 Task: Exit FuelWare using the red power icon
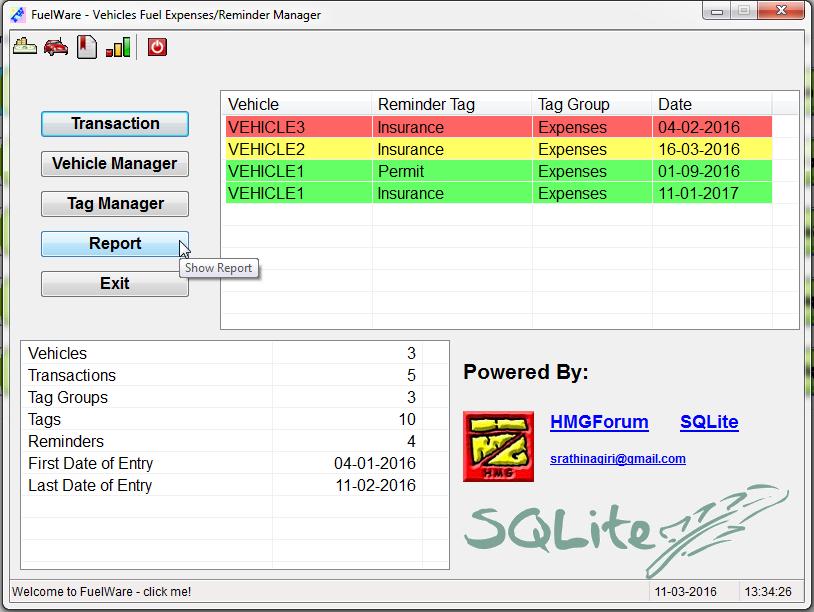coord(156,46)
